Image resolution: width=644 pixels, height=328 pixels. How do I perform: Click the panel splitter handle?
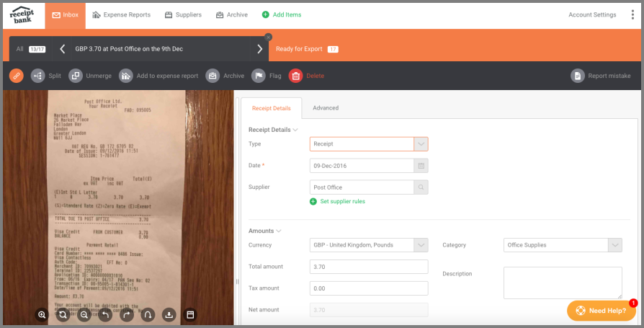point(236,282)
